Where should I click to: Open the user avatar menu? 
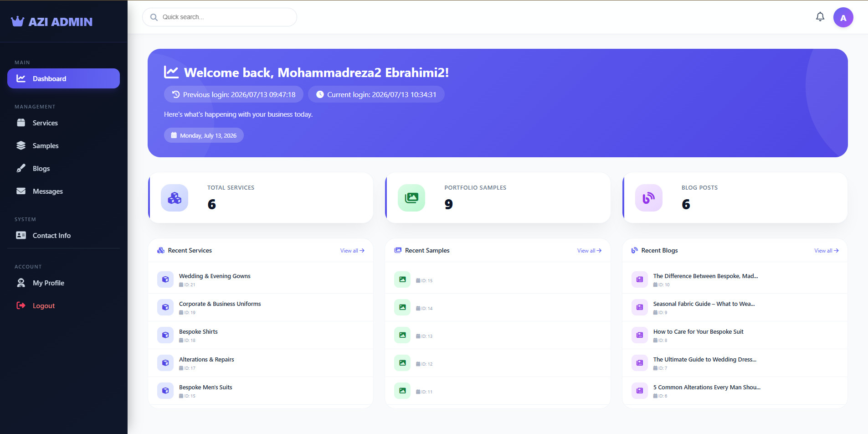pos(843,18)
